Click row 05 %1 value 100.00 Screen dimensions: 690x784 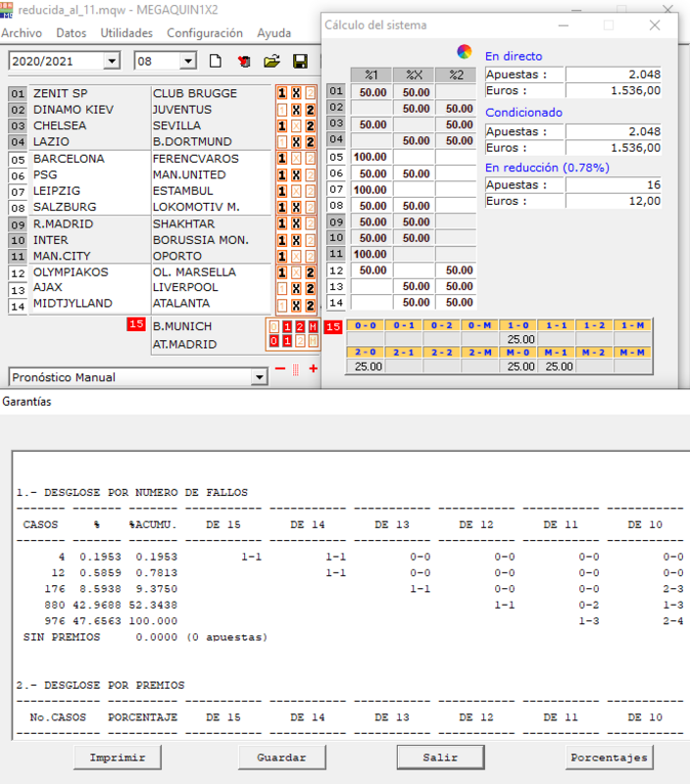(371, 157)
